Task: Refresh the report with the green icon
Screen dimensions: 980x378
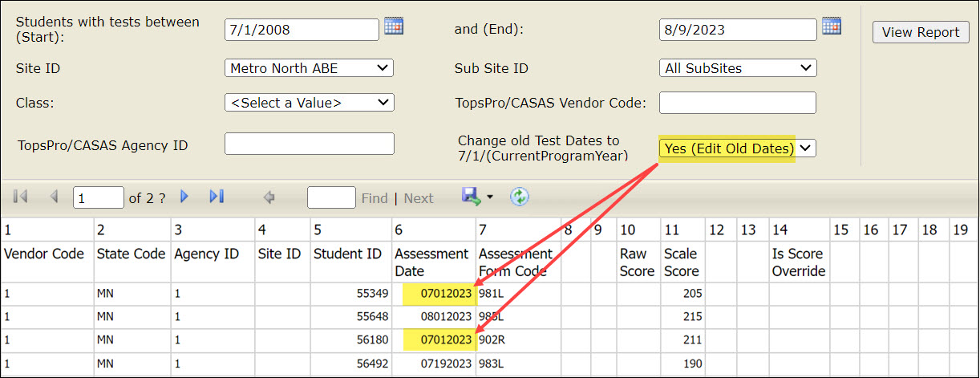Action: (520, 197)
